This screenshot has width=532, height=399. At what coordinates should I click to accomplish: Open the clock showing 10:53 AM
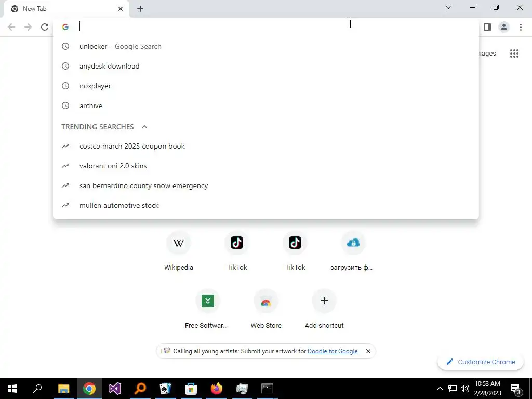click(x=487, y=389)
